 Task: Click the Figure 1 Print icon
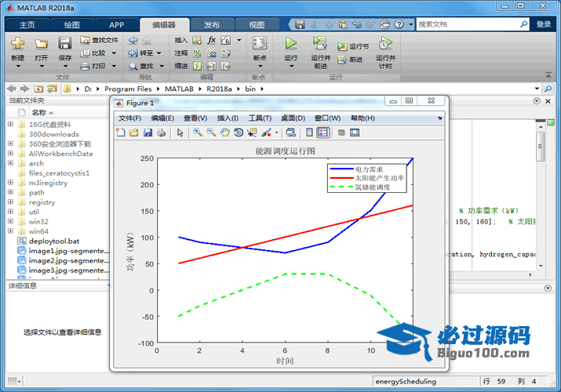coord(161,132)
